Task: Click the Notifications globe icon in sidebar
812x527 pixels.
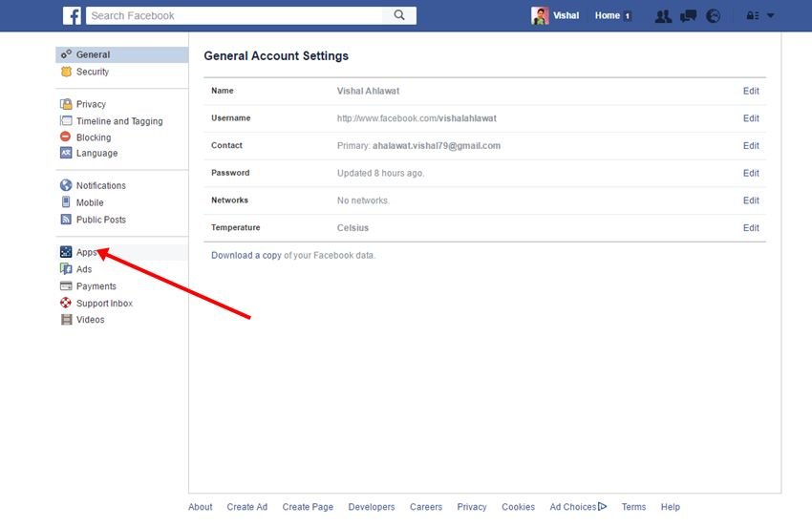Action: pyautogui.click(x=66, y=185)
